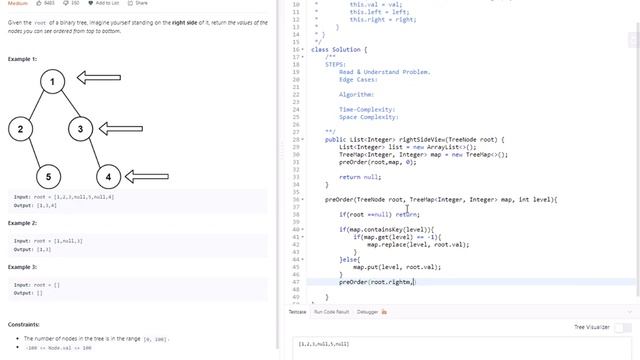Fold the else block at line 44
The image size is (640, 360).
coord(302,260)
